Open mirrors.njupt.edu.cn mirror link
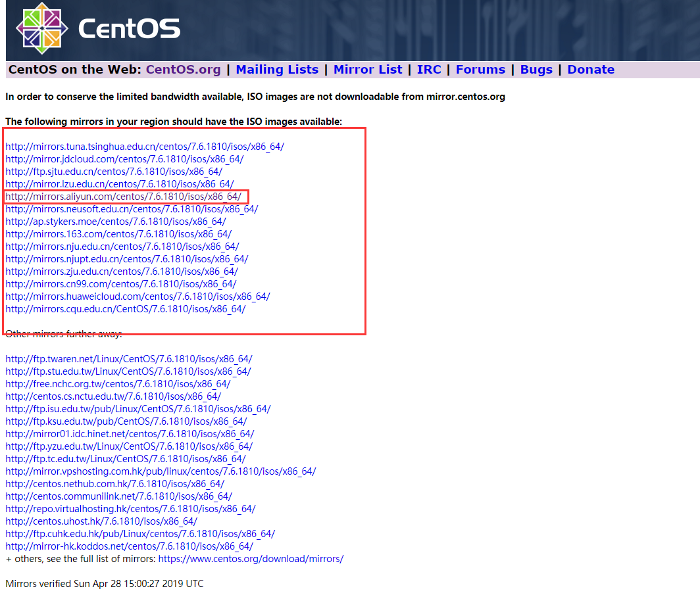This screenshot has width=700, height=593. [x=127, y=259]
